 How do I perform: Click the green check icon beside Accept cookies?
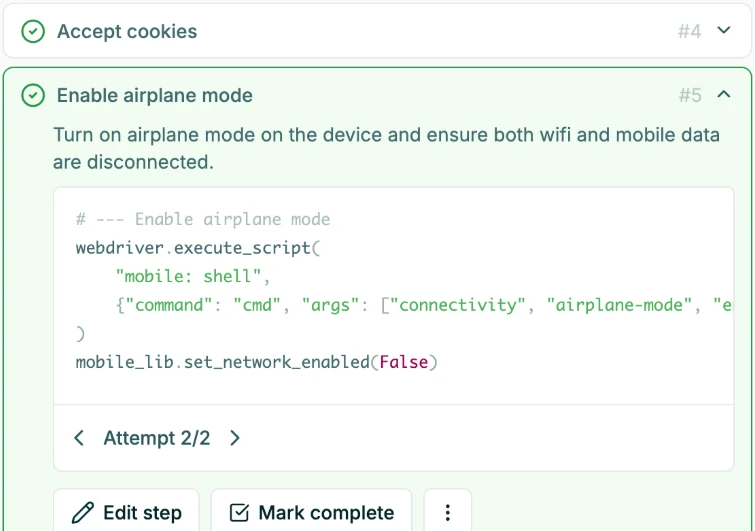(x=33, y=32)
